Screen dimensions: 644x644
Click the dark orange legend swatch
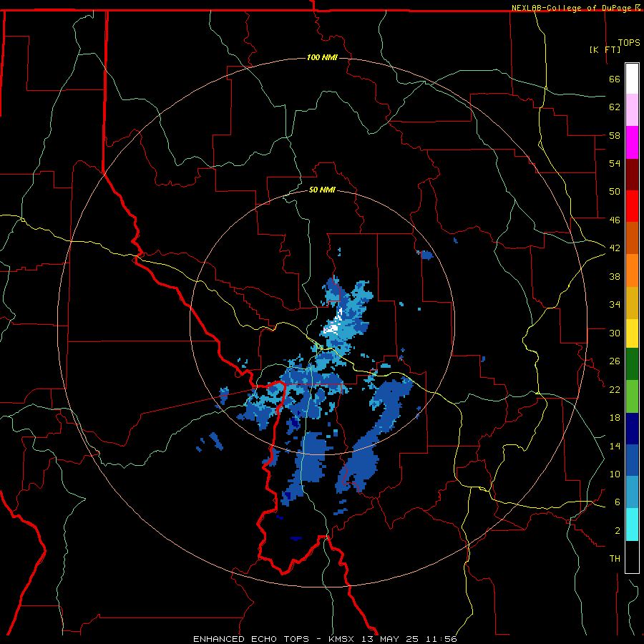(x=632, y=238)
